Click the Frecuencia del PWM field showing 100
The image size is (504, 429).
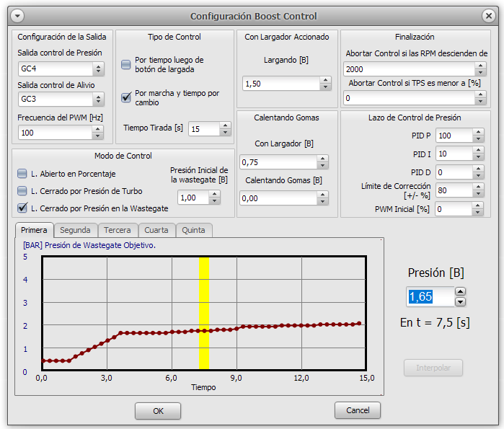pos(56,133)
